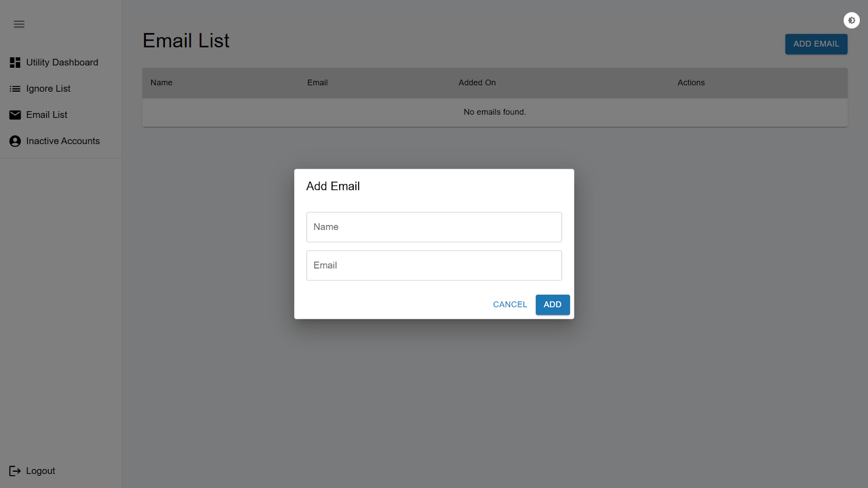Log out using sidebar Logout label

[41, 471]
